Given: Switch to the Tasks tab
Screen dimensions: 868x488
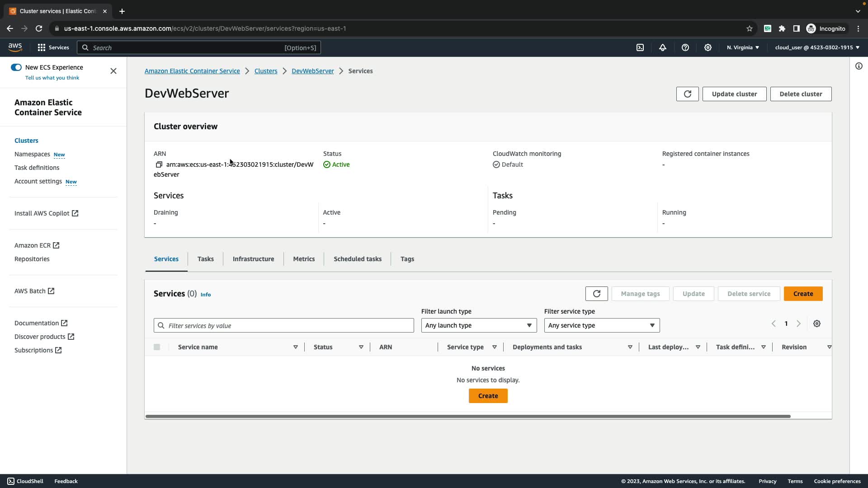Looking at the screenshot, I should (205, 259).
